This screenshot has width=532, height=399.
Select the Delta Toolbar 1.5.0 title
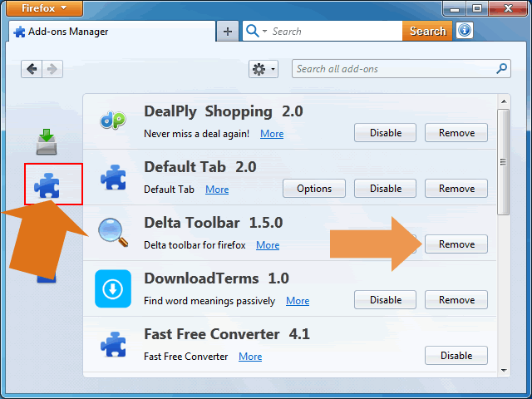click(x=214, y=223)
